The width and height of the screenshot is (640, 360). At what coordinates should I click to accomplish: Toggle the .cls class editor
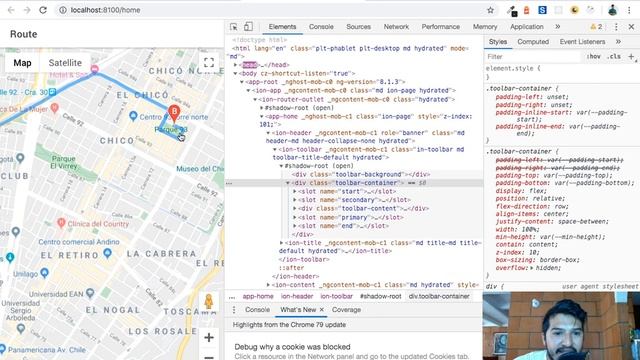614,57
